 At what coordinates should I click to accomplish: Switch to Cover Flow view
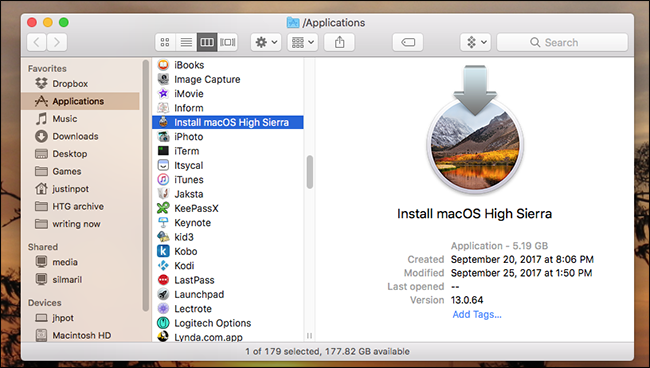(228, 42)
